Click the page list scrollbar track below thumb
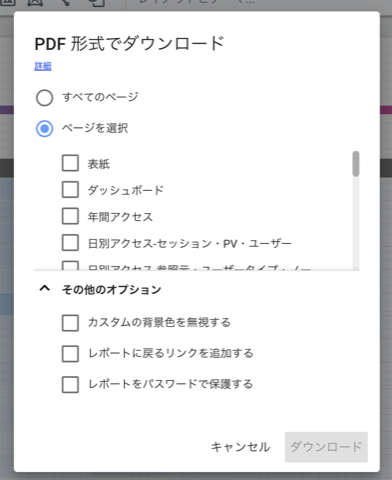The width and height of the screenshot is (392, 480). coord(356,223)
